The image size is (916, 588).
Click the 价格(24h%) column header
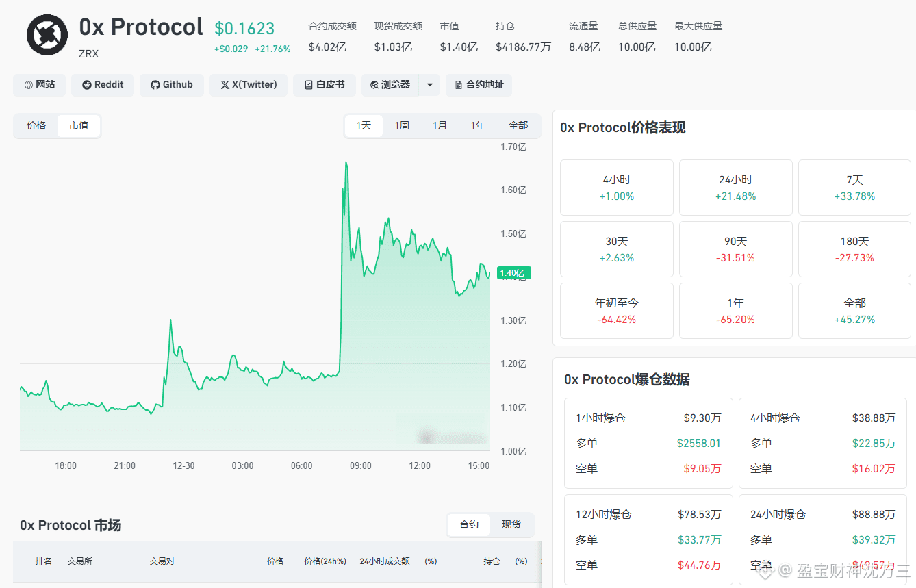(x=325, y=561)
